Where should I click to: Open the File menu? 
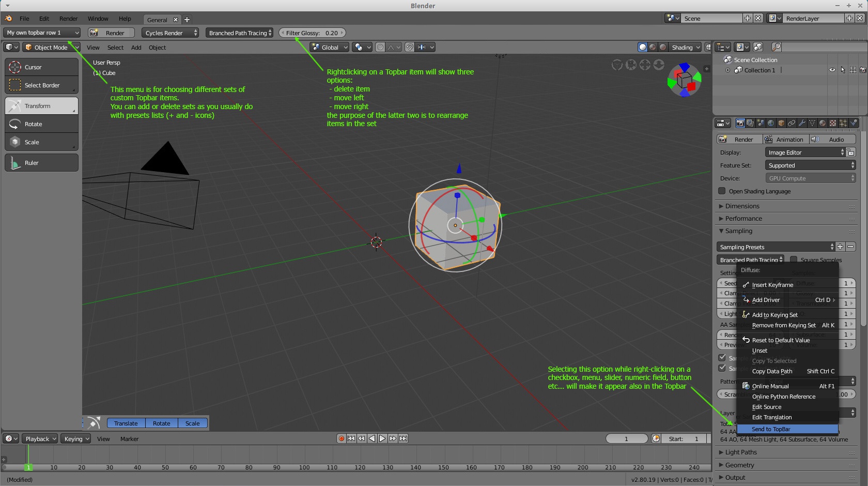pyautogui.click(x=24, y=18)
